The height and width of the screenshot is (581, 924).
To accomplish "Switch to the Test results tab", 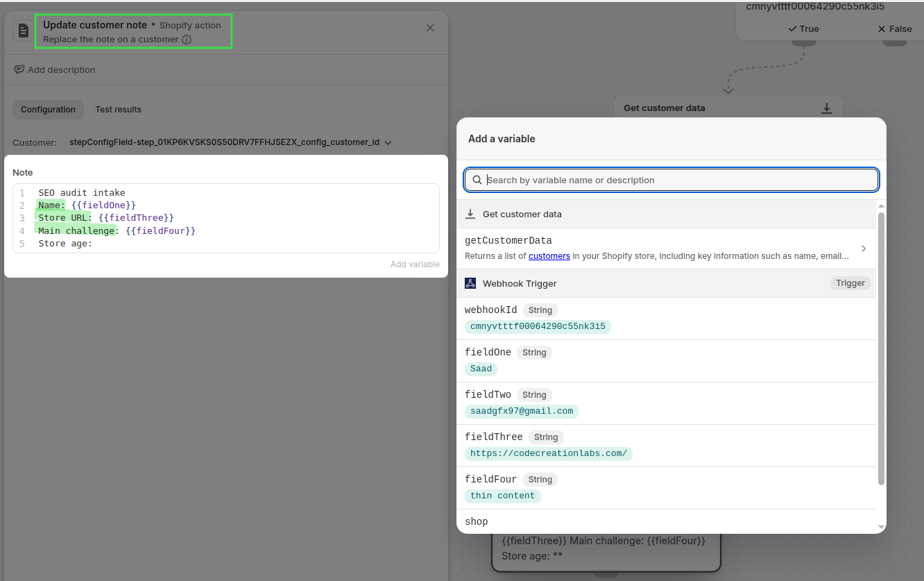I will 118,110.
